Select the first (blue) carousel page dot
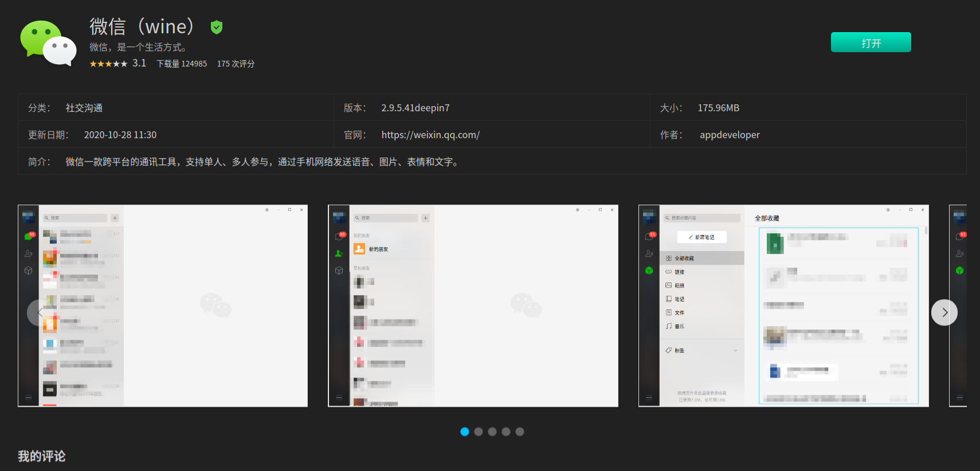This screenshot has width=980, height=471. [465, 431]
